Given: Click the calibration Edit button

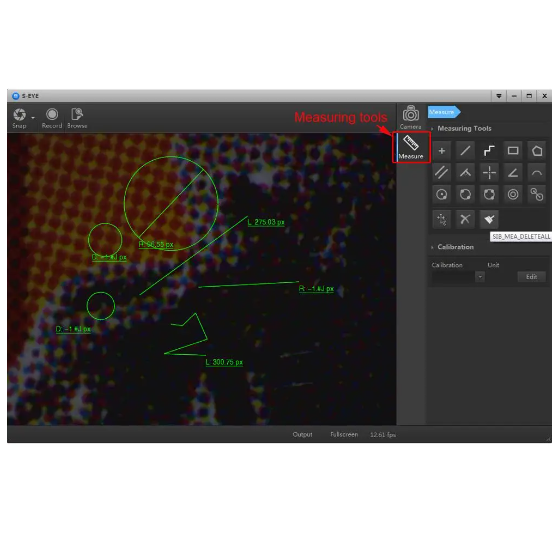Looking at the screenshot, I should click(x=531, y=277).
